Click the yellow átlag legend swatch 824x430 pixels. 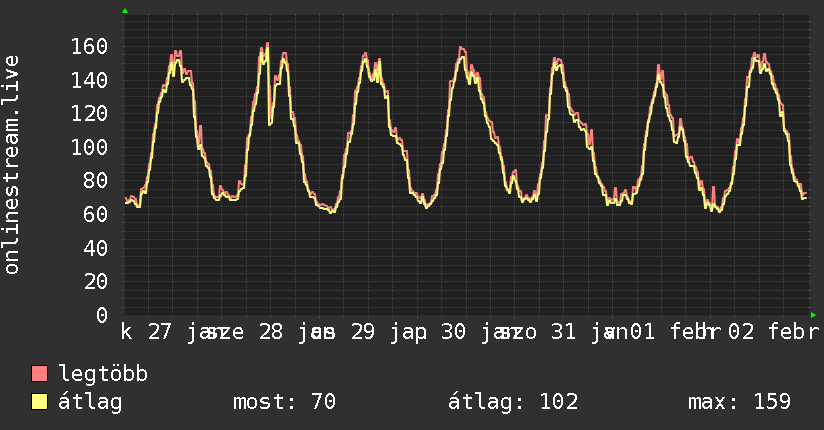(39, 402)
